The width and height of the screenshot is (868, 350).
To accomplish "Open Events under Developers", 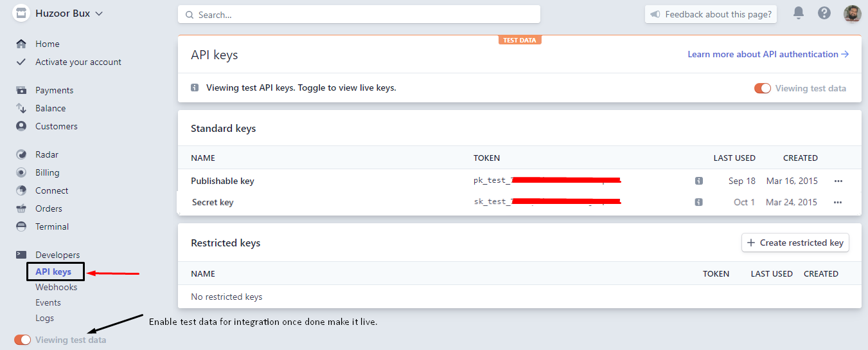I will [x=48, y=302].
